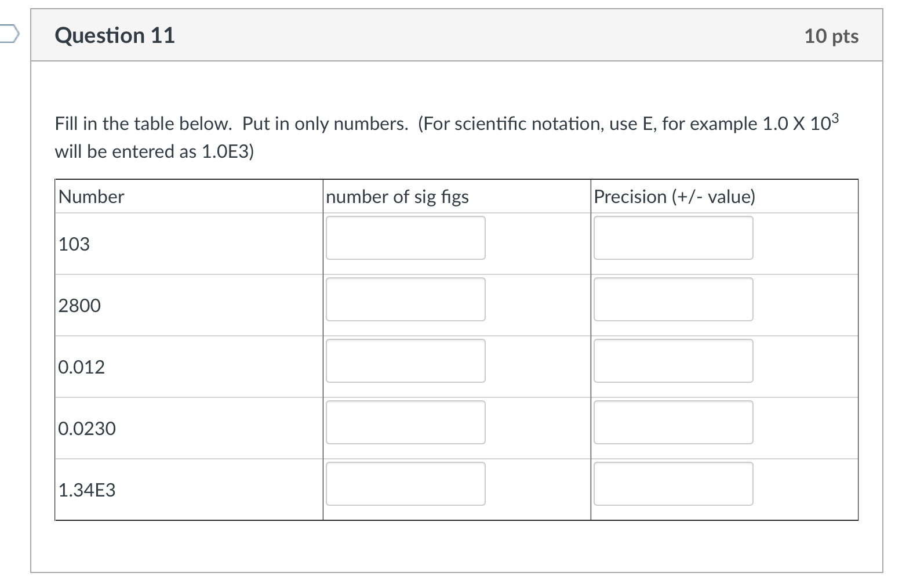Enter the precision field for 1.34E3

click(x=673, y=484)
